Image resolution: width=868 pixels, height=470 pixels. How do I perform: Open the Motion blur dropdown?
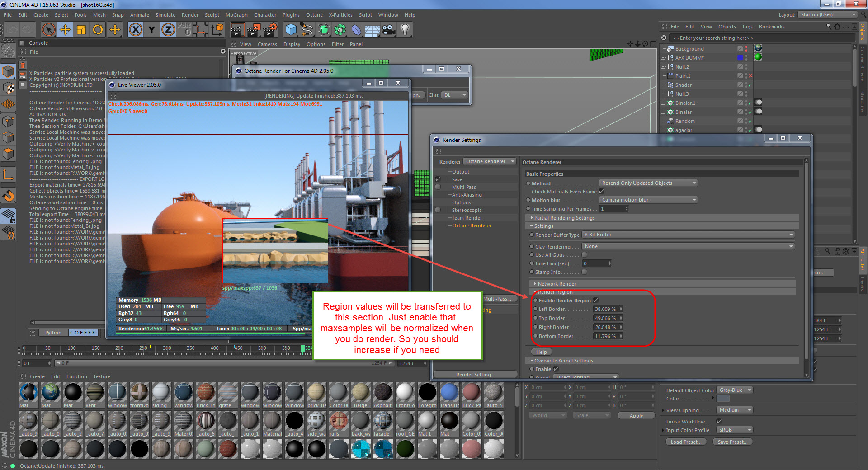648,200
